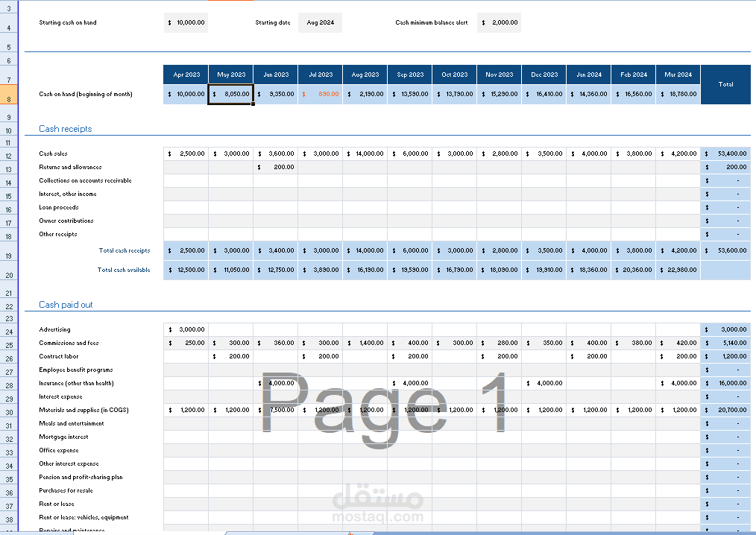Click the Apr 2023 column header
Viewport: 756px width, 535px height.
(186, 75)
